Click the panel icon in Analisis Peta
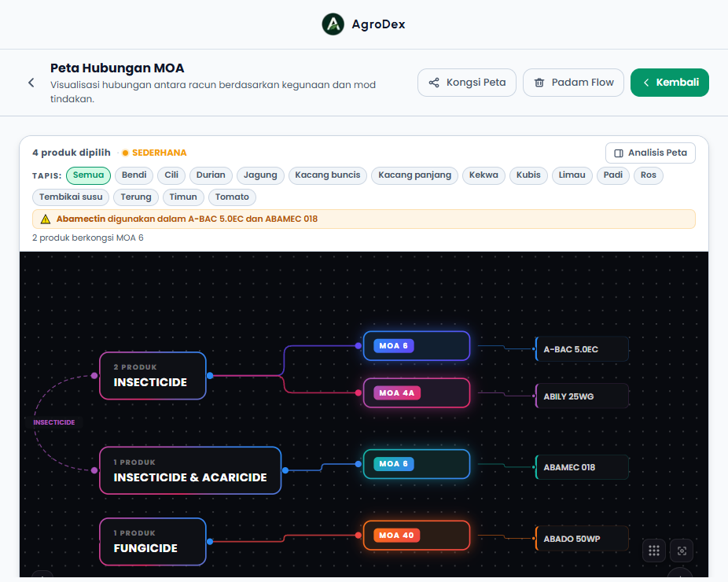This screenshot has height=582, width=728. click(619, 153)
